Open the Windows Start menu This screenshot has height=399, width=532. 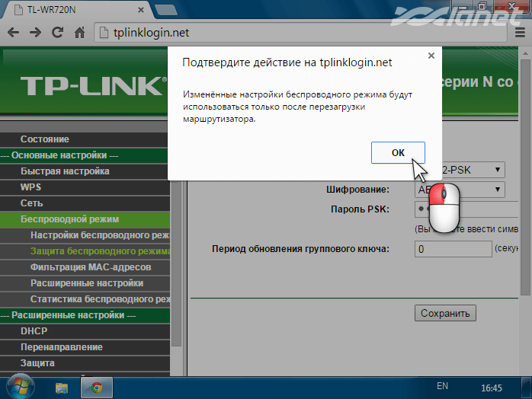[x=20, y=387]
